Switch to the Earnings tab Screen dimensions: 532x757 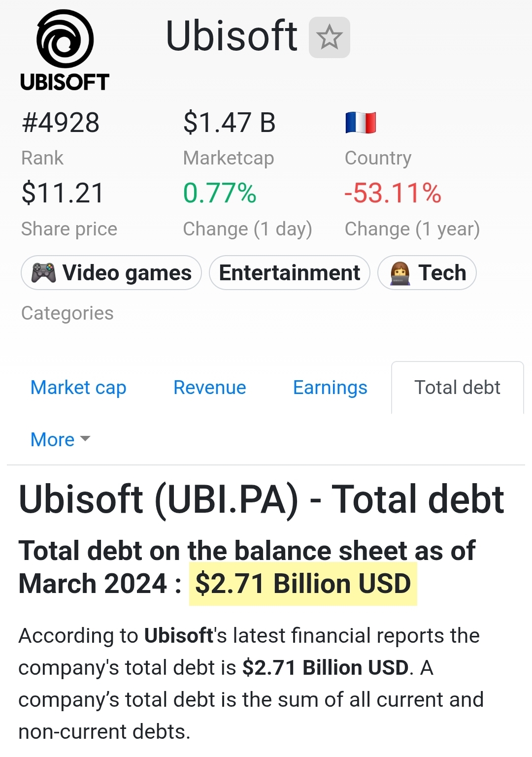(x=330, y=388)
